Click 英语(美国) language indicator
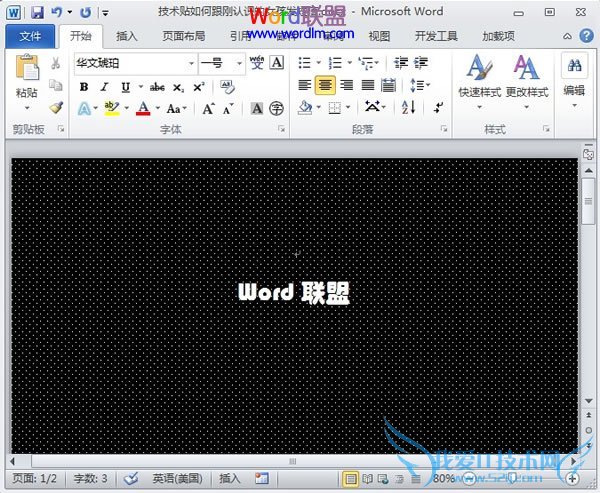The width and height of the screenshot is (600, 493). tap(178, 478)
